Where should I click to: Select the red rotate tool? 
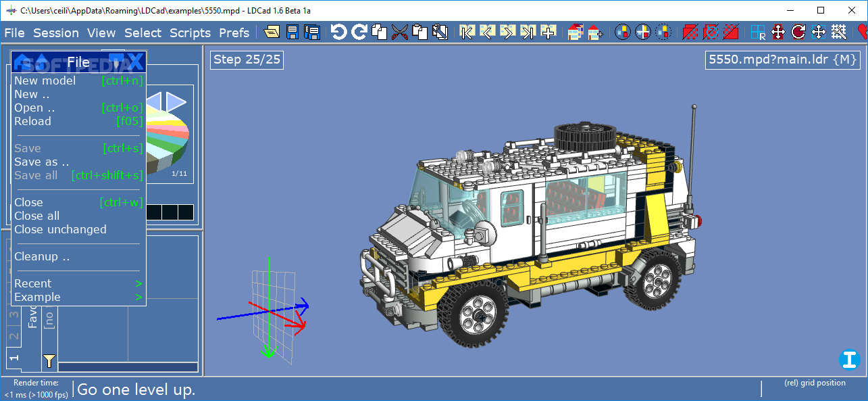click(798, 32)
